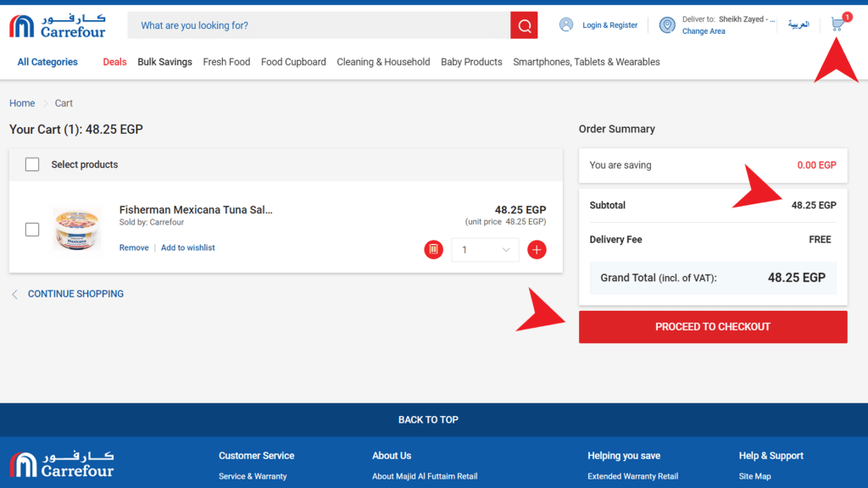Click the Carrefour logo in footer
The image size is (868, 488).
tap(61, 464)
